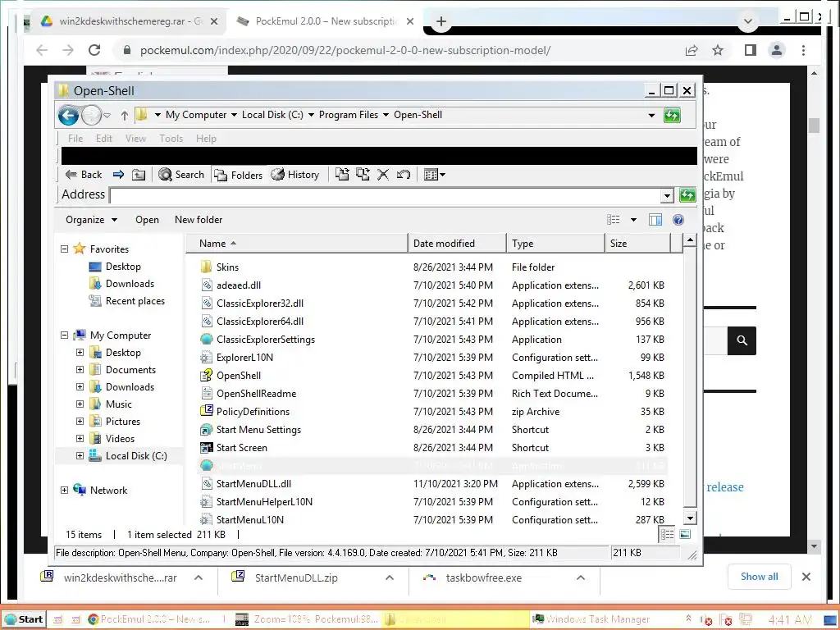Click the blue Forward arrow in classic toolbar
This screenshot has width=840, height=630.
click(118, 175)
